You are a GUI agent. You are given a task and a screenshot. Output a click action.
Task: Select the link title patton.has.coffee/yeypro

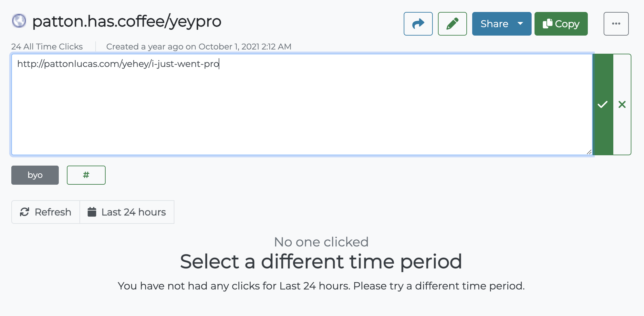coord(127,21)
